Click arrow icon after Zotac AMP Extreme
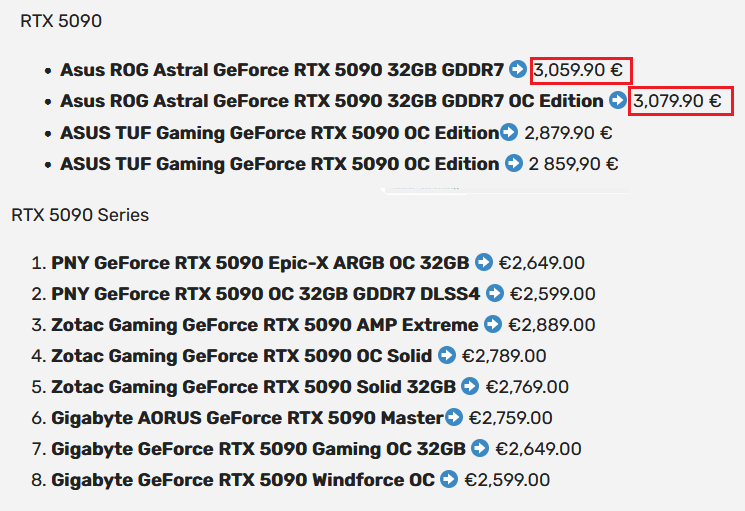745x511 pixels. click(493, 324)
